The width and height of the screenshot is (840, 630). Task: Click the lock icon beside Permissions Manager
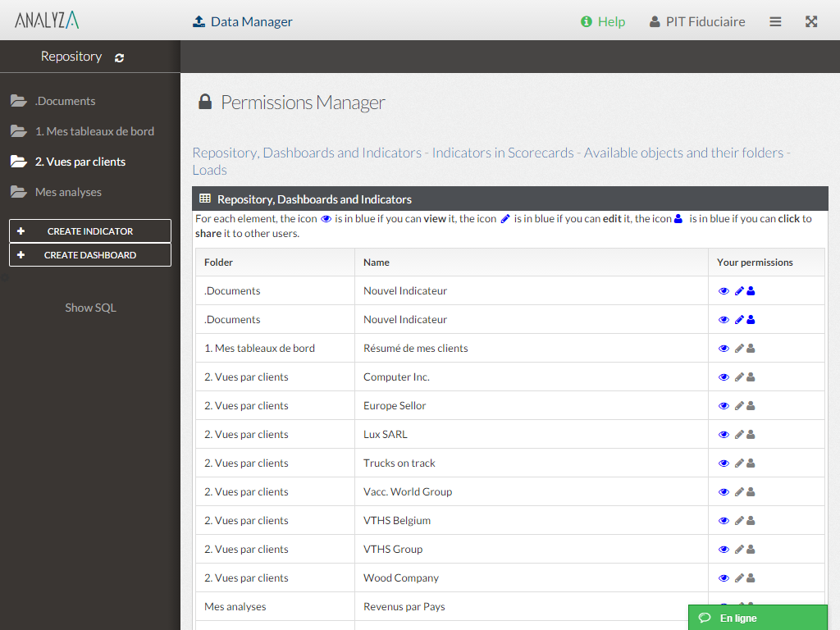[205, 101]
